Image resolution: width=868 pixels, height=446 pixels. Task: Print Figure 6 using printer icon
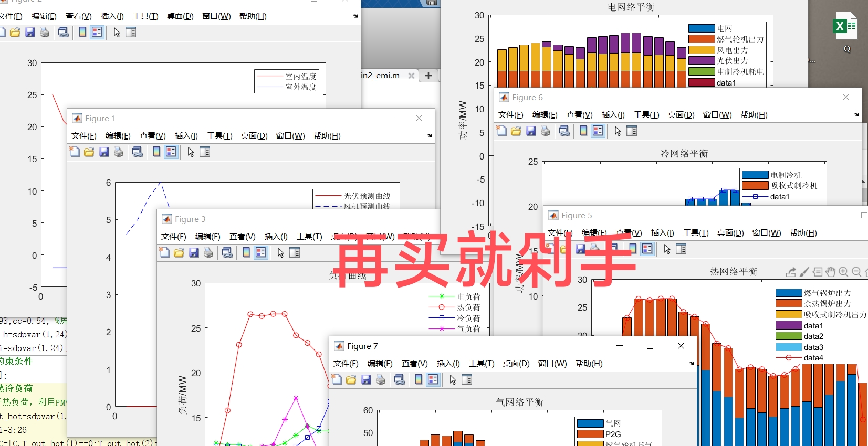pos(546,131)
